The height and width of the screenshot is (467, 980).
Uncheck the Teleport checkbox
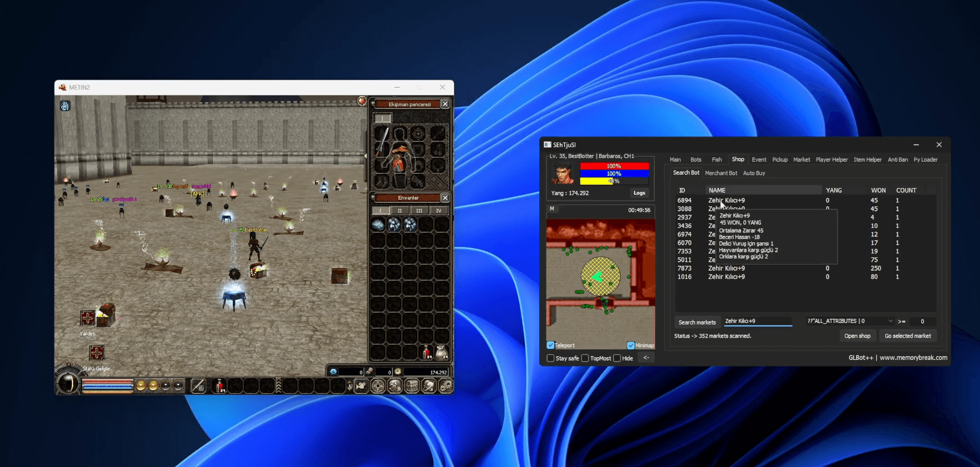coord(550,345)
